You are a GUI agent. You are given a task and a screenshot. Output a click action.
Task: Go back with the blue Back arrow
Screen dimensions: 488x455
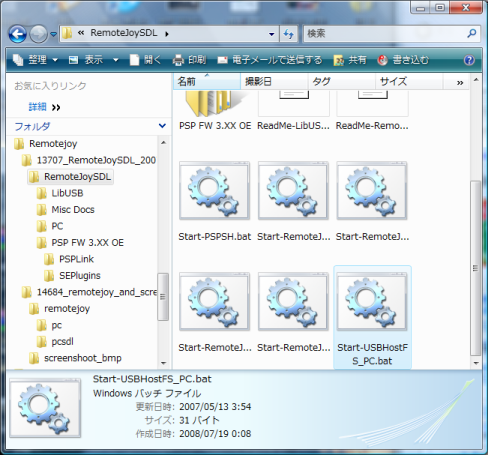coord(18,34)
